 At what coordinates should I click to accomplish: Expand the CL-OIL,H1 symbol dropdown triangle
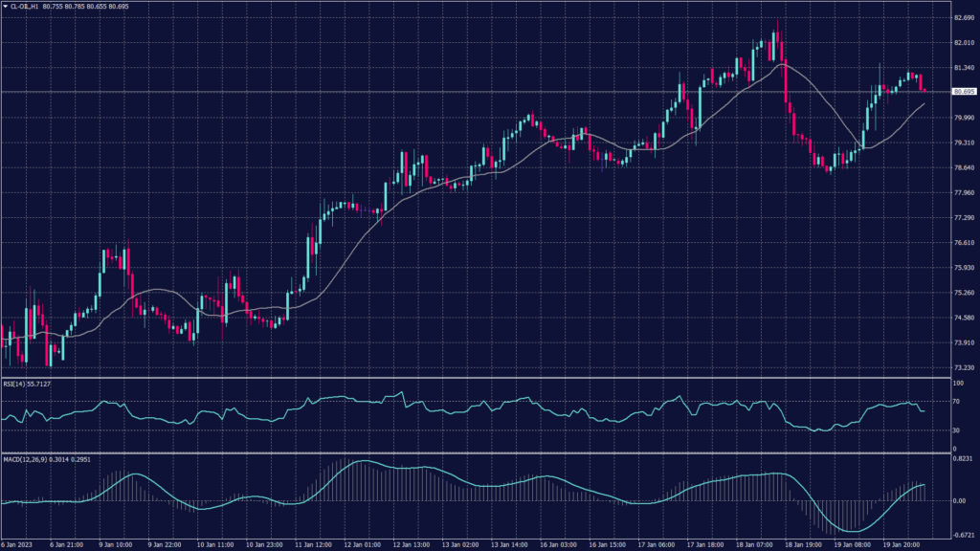click(x=6, y=7)
